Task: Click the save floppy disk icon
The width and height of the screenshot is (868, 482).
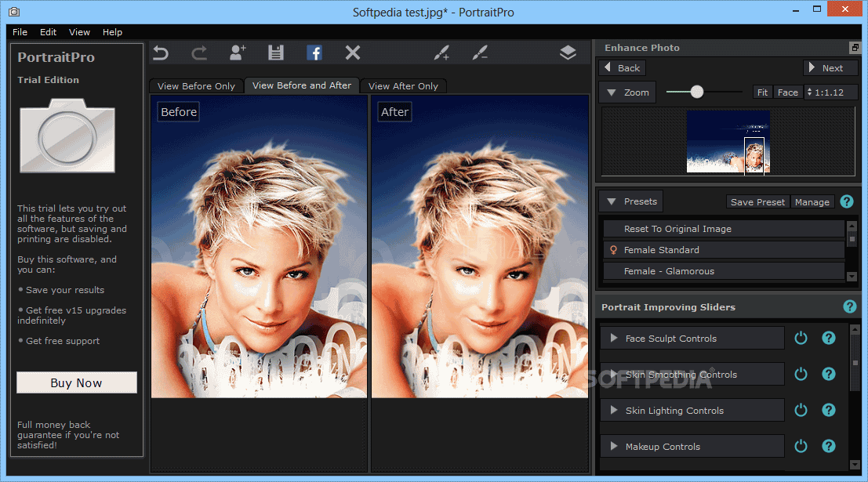Action: [276, 53]
